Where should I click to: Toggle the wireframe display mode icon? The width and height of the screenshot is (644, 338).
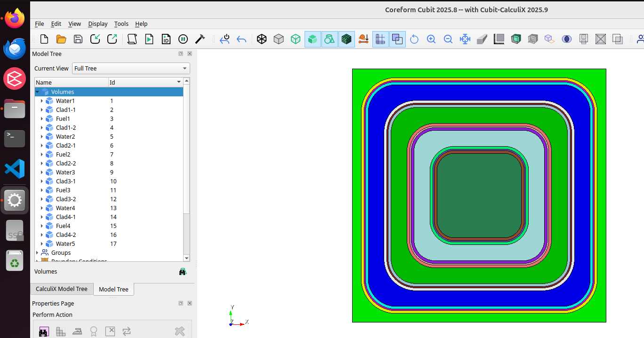(x=262, y=39)
